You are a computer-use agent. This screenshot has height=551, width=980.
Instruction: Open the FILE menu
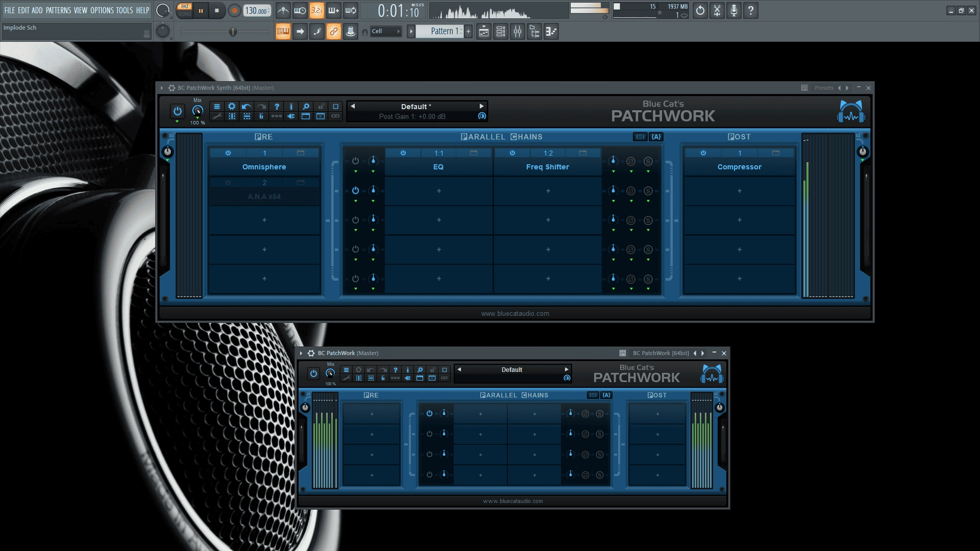pyautogui.click(x=10, y=10)
